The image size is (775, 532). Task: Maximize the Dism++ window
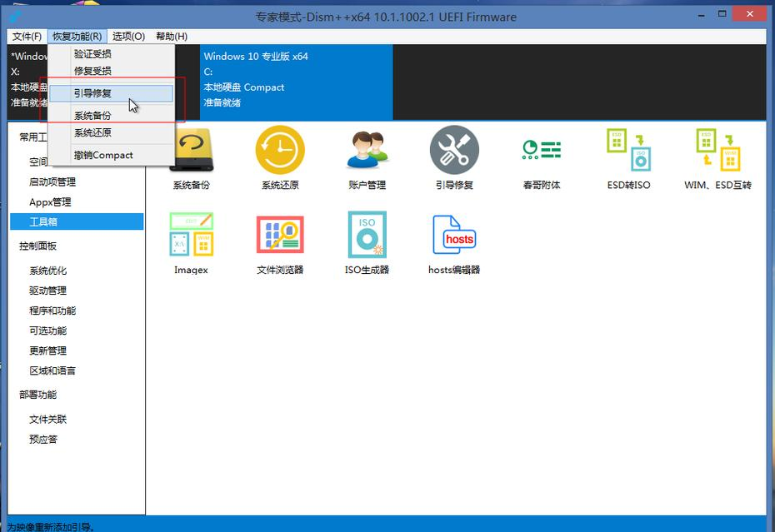[x=722, y=14]
